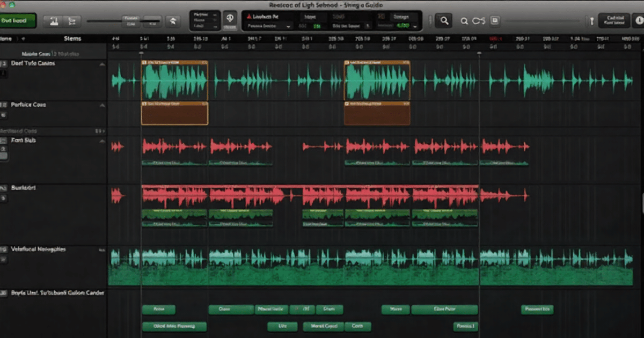
Task: Click the circular transport icon beside the LCD panel
Action: coord(230,19)
